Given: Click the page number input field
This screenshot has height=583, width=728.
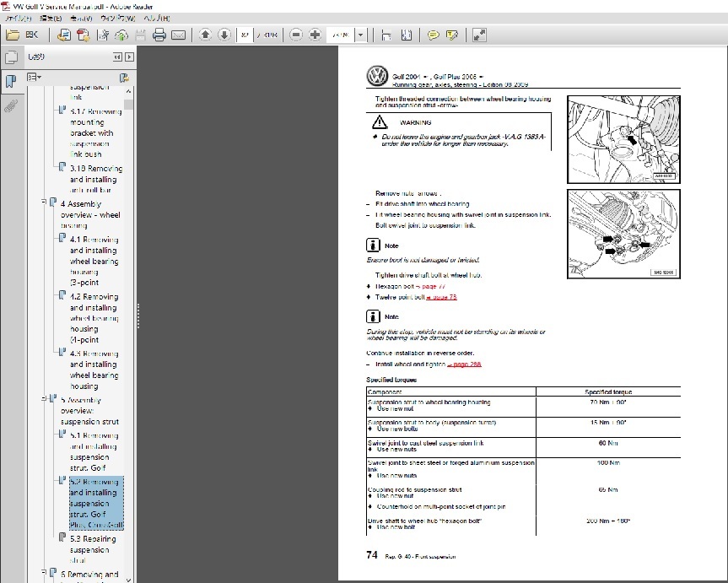Looking at the screenshot, I should [x=245, y=35].
